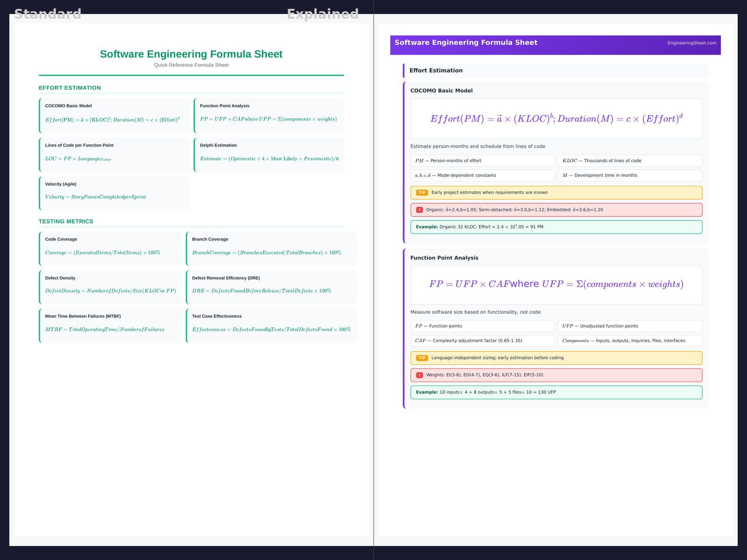
Task: Select the Mean Time Between Failures card
Action: click(110, 326)
